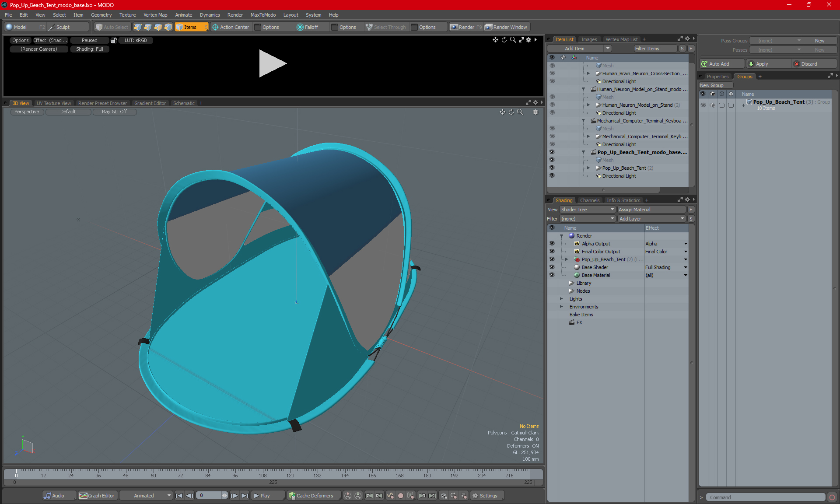The width and height of the screenshot is (840, 504).
Task: Toggle visibility of Pop_Up_Beach_Tent group
Action: [x=703, y=105]
